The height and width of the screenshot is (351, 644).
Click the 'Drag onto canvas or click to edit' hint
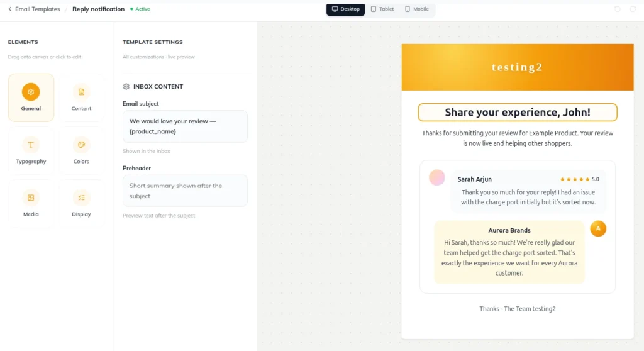(x=45, y=57)
